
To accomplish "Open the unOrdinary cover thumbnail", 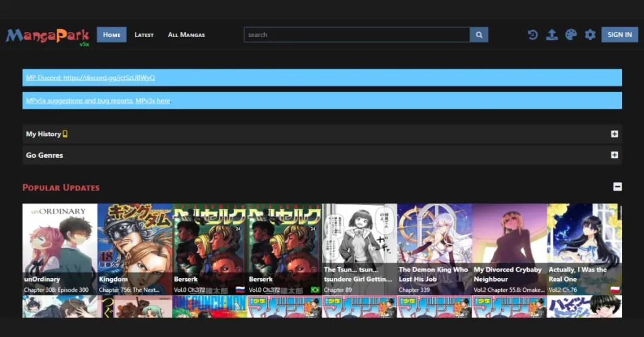I will pos(60,249).
